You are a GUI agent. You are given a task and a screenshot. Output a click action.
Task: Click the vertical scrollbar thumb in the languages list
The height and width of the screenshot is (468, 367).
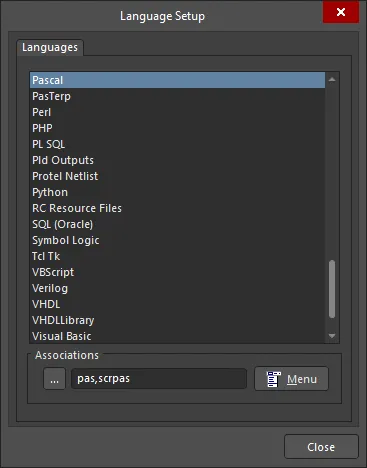click(332, 289)
